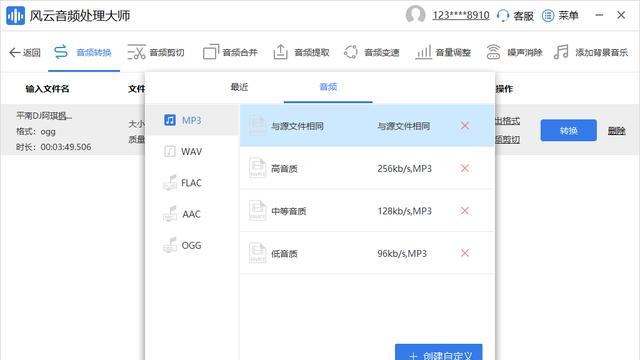
Task: Switch to the 音频变速 tab
Action: (371, 52)
